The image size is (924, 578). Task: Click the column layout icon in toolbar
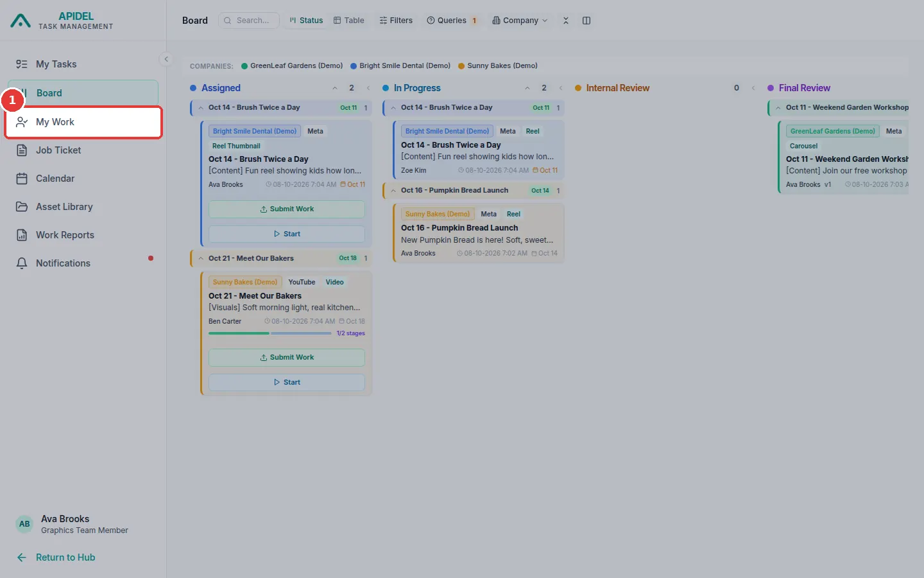[x=586, y=21]
